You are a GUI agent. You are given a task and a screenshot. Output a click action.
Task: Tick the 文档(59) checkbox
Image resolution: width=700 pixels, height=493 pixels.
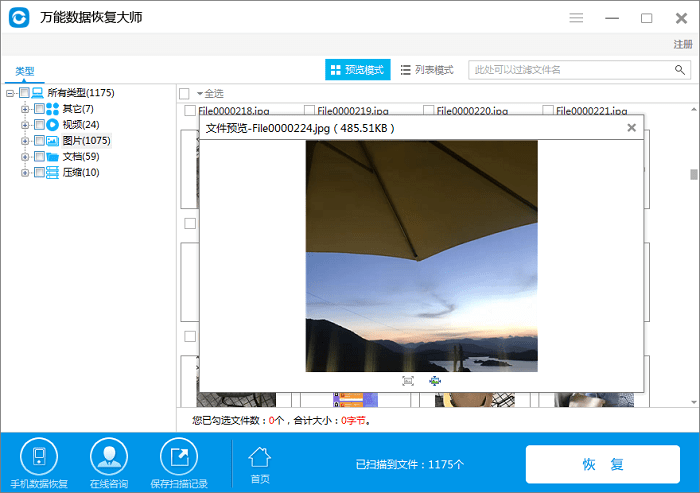pyautogui.click(x=39, y=157)
